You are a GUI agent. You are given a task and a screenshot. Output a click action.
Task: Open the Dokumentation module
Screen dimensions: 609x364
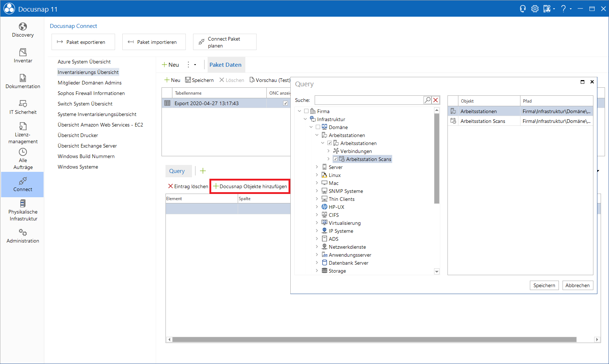[23, 81]
